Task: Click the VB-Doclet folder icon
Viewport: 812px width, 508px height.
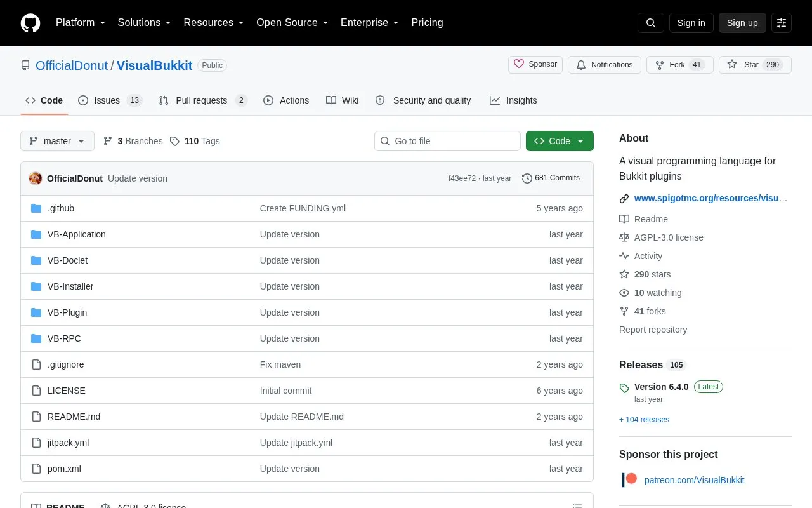Action: pos(36,260)
